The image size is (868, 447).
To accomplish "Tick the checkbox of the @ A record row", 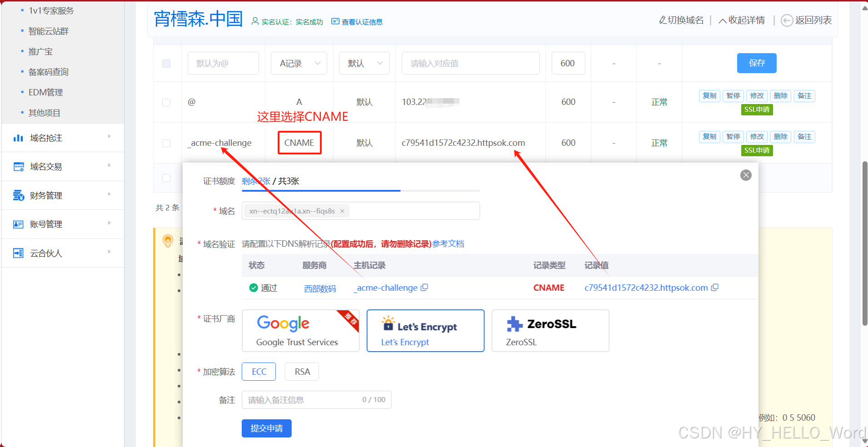I will click(x=166, y=102).
